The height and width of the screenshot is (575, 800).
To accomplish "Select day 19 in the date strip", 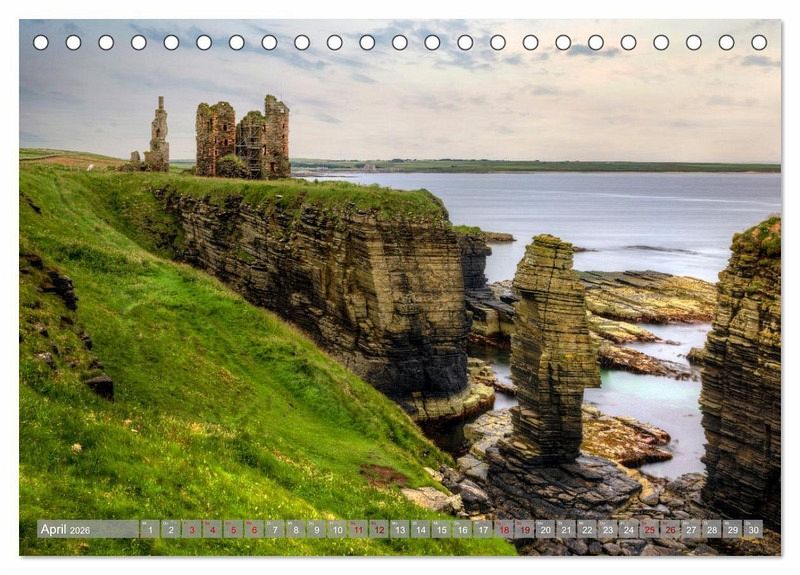I will 524,529.
